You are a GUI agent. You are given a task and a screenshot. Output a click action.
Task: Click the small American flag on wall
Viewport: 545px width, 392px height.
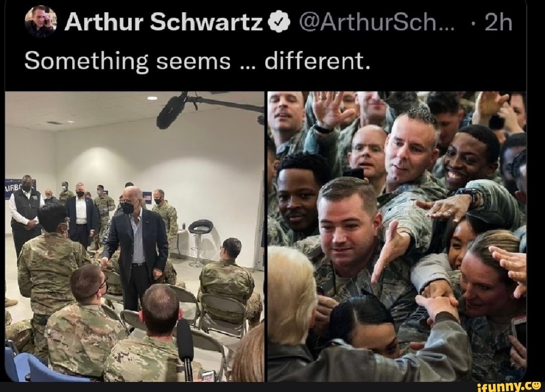[x=147, y=197]
